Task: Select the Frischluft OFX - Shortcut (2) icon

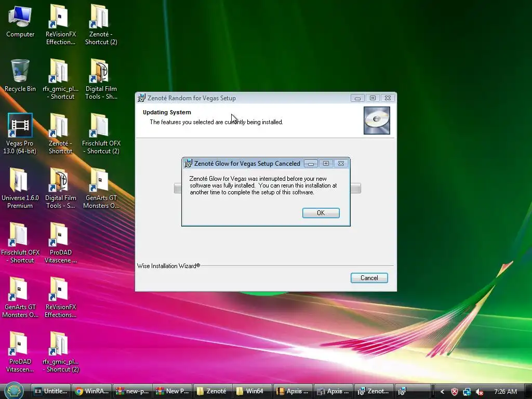Action: coord(101,134)
